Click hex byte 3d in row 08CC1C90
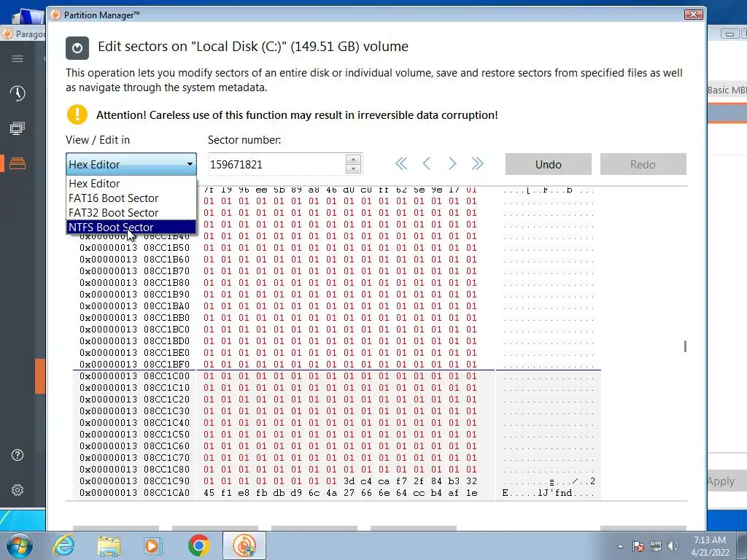The image size is (747, 560). (349, 481)
